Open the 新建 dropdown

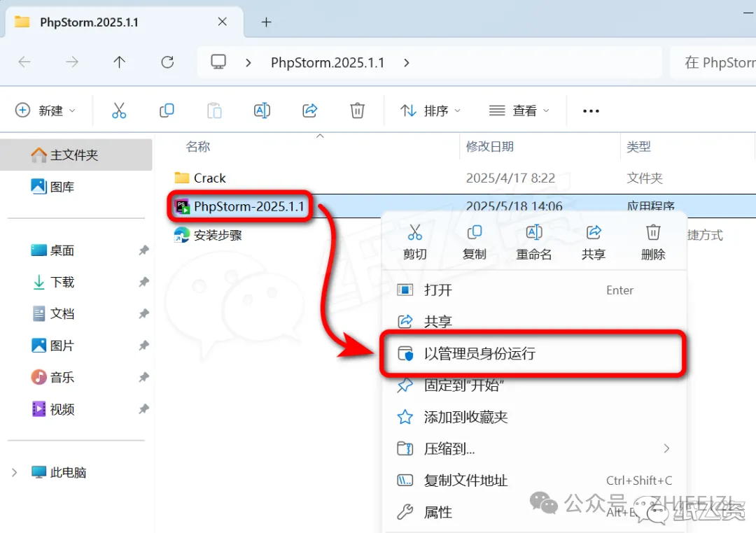(45, 111)
